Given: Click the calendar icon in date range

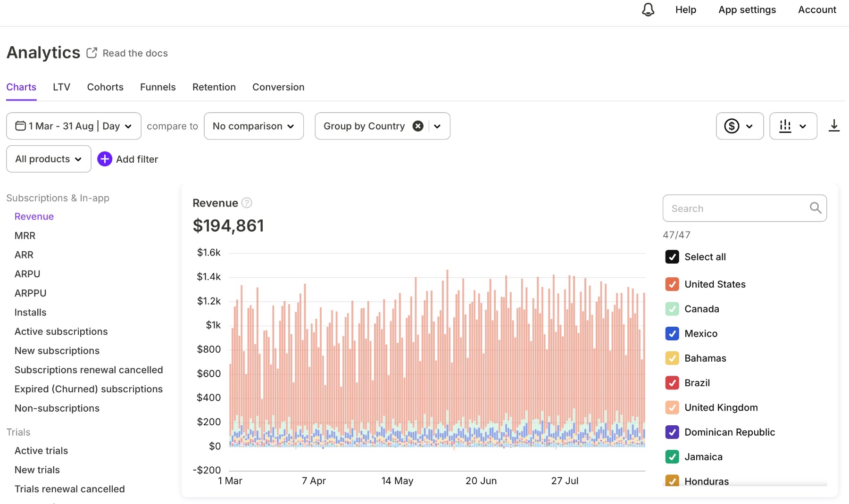Looking at the screenshot, I should coord(20,126).
